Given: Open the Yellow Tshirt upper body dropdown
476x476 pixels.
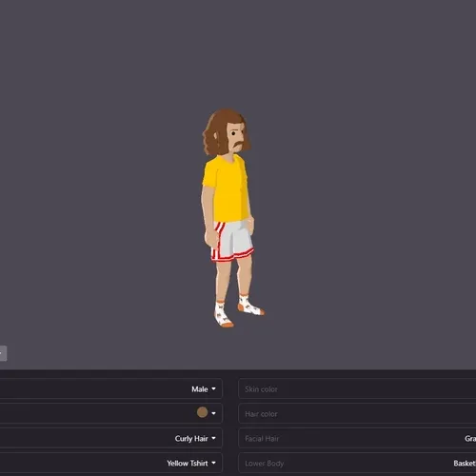Looking at the screenshot, I should [x=111, y=463].
